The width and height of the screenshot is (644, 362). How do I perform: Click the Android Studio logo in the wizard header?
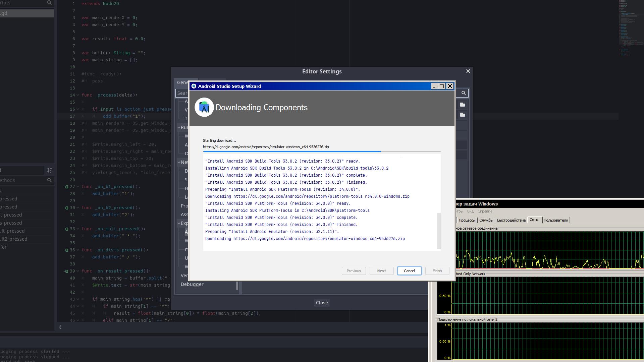pyautogui.click(x=204, y=107)
